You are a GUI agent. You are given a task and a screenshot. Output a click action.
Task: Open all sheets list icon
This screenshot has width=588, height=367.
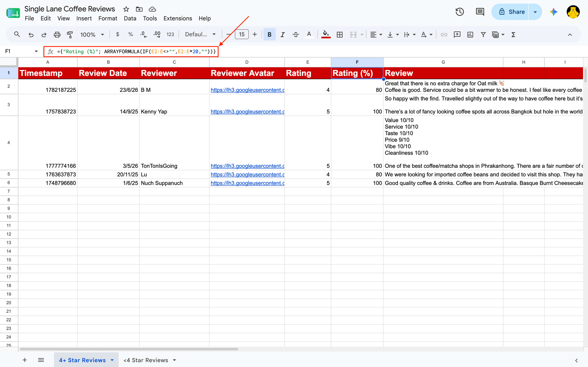tap(41, 360)
